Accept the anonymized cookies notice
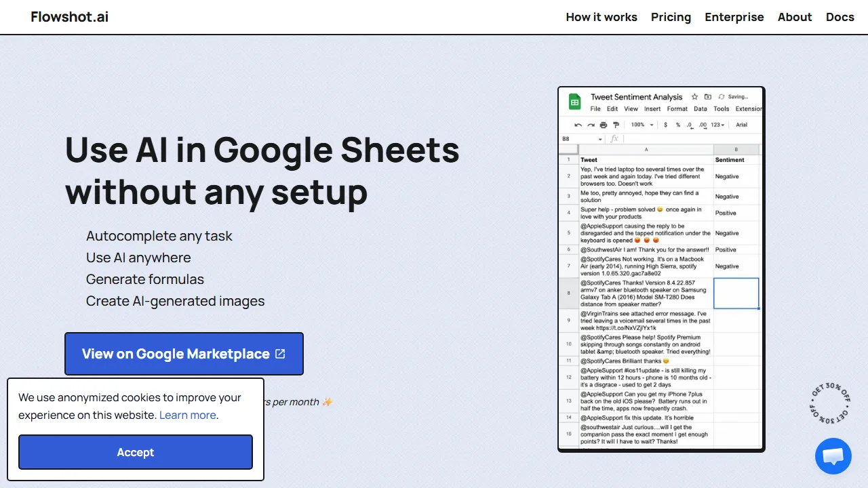 136,452
